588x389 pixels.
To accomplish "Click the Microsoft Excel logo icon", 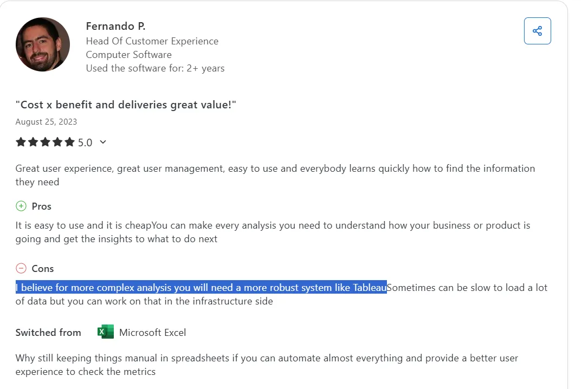I will click(x=106, y=332).
